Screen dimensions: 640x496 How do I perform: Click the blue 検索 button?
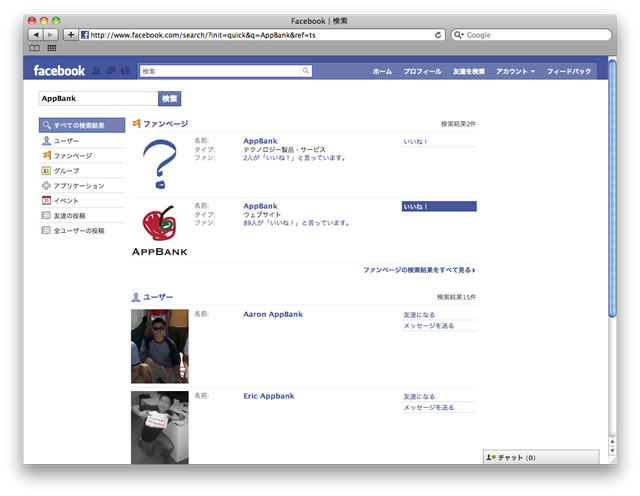click(169, 98)
